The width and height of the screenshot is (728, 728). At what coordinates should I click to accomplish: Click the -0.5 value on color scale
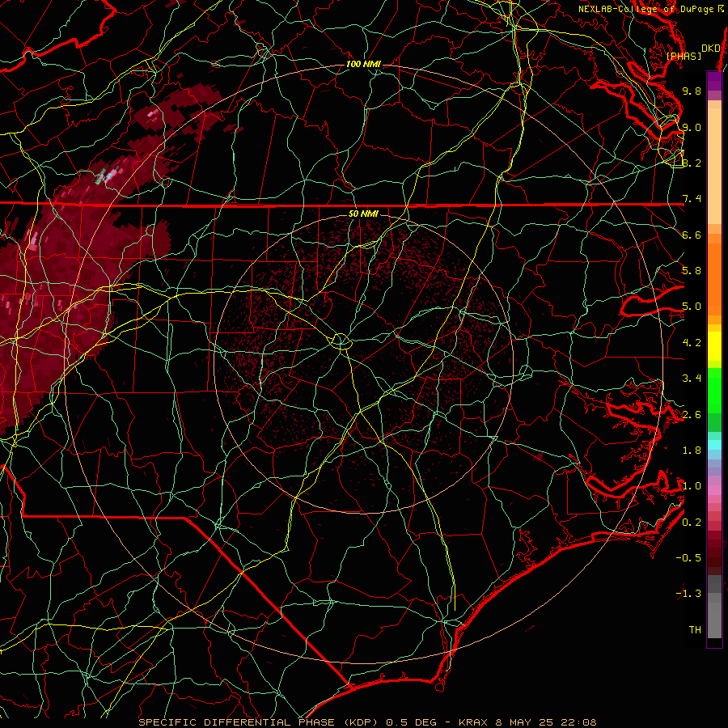point(688,558)
